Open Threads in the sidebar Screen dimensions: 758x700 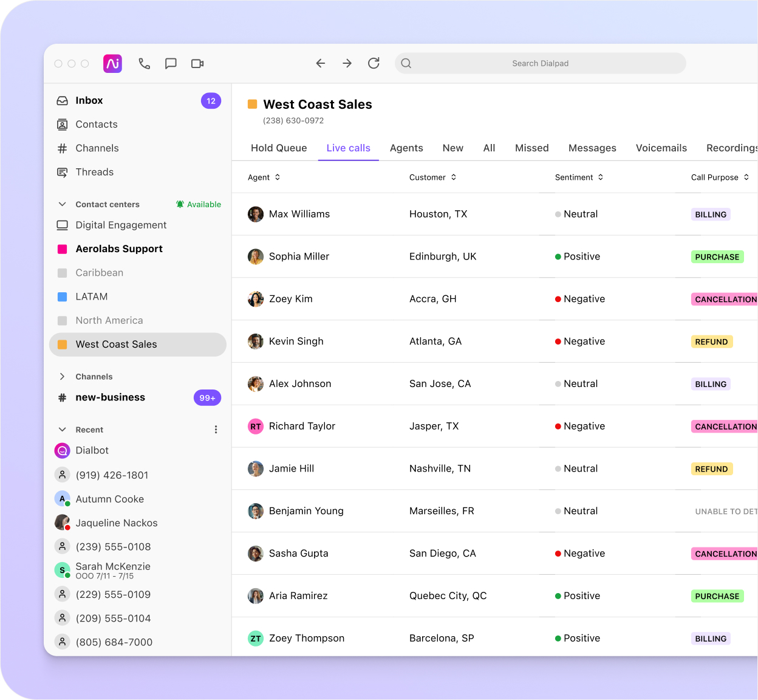94,172
